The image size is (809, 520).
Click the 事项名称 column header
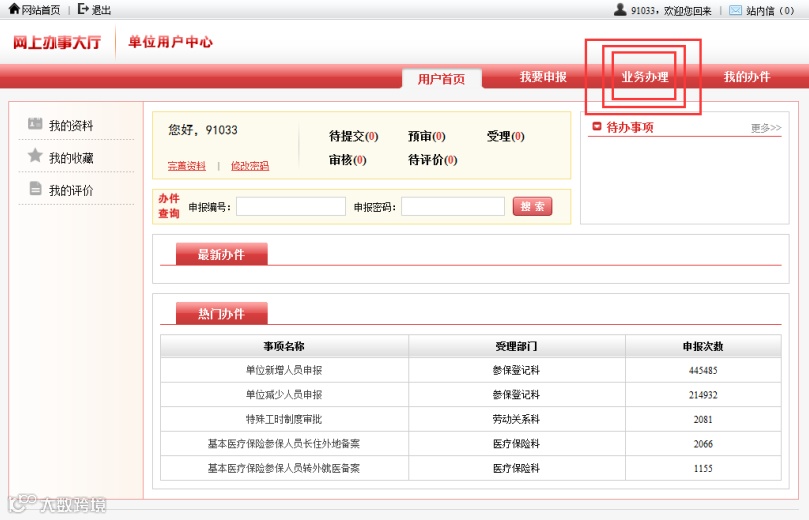tap(284, 346)
